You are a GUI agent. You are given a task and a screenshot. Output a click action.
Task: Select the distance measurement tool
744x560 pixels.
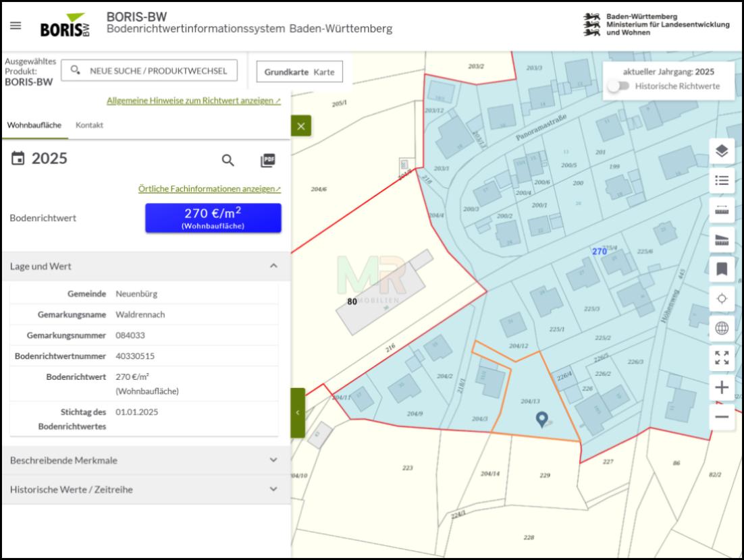tap(722, 210)
